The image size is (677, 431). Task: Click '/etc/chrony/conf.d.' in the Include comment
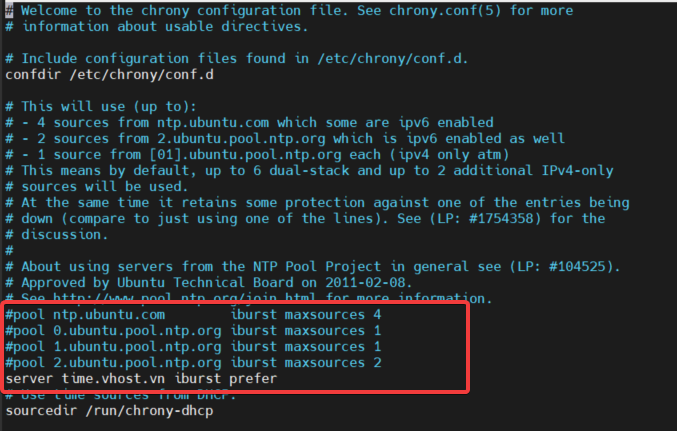tap(393, 59)
